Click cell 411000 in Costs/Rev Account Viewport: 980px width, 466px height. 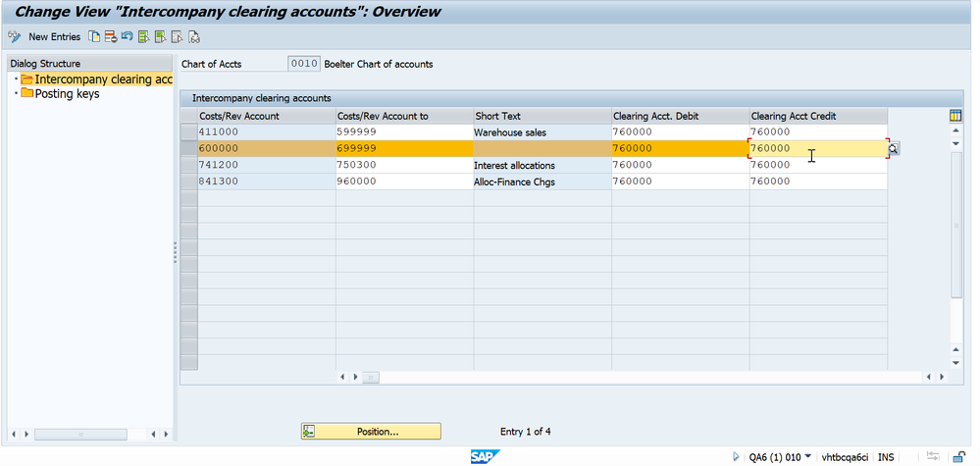(267, 131)
